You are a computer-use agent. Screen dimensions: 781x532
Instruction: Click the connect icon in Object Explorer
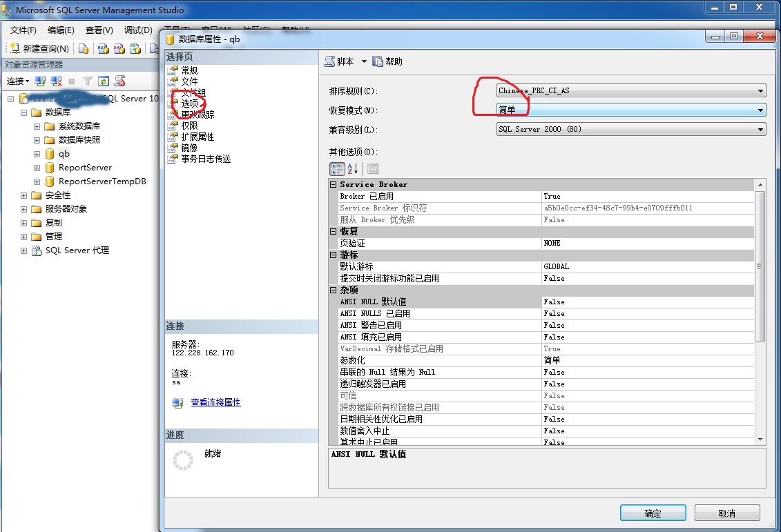[40, 81]
